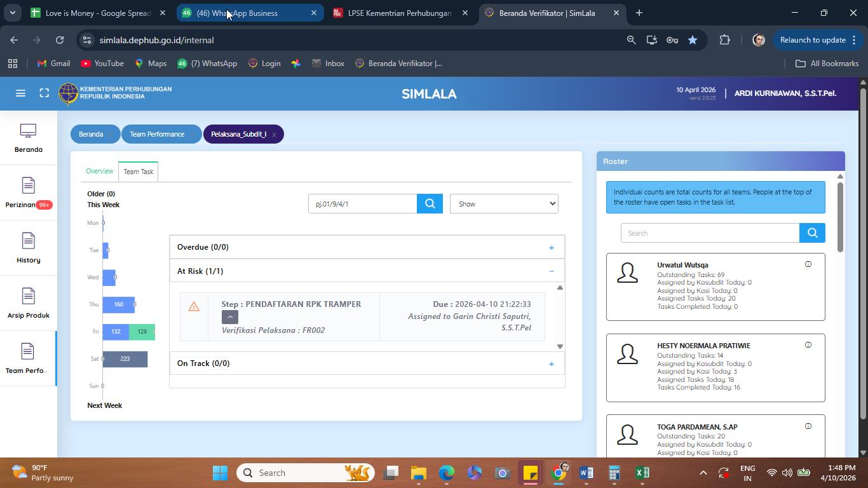The image size is (868, 488).
Task: Click Urwatul Wutsqa profile avatar
Action: 628,273
